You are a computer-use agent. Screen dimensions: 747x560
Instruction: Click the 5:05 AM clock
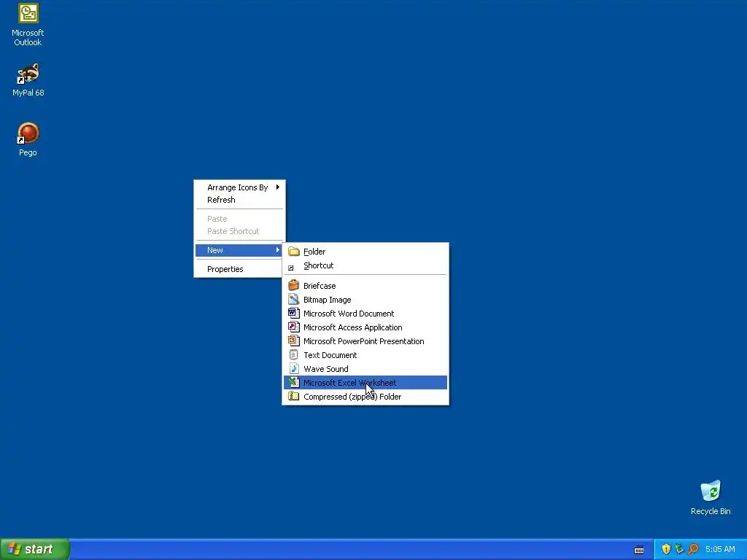(x=720, y=549)
